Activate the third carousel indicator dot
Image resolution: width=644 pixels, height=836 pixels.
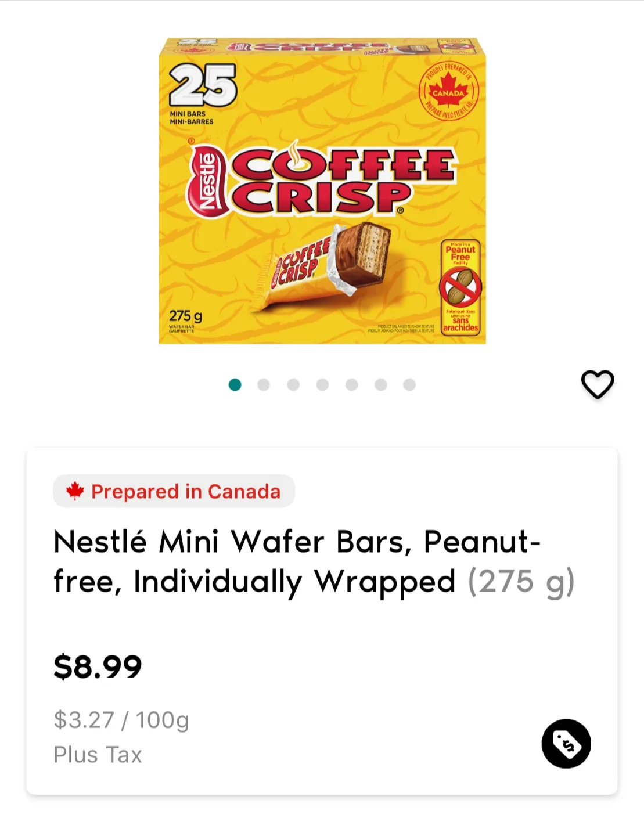pos(293,384)
